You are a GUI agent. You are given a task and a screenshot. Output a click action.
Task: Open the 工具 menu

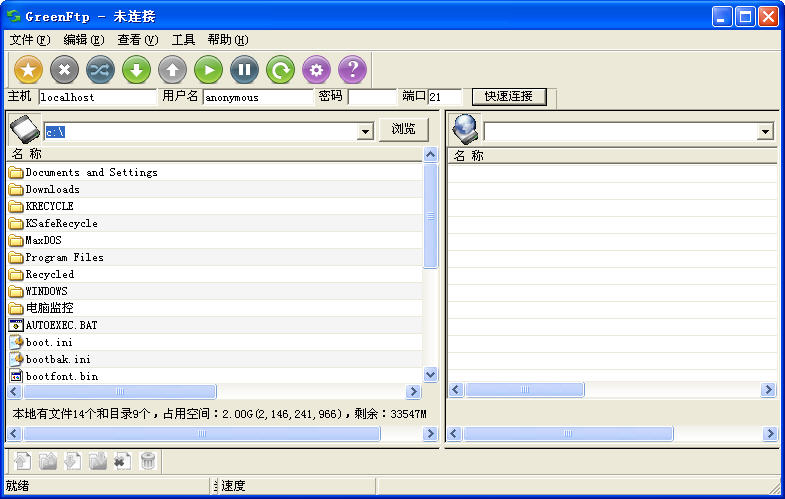tap(183, 40)
